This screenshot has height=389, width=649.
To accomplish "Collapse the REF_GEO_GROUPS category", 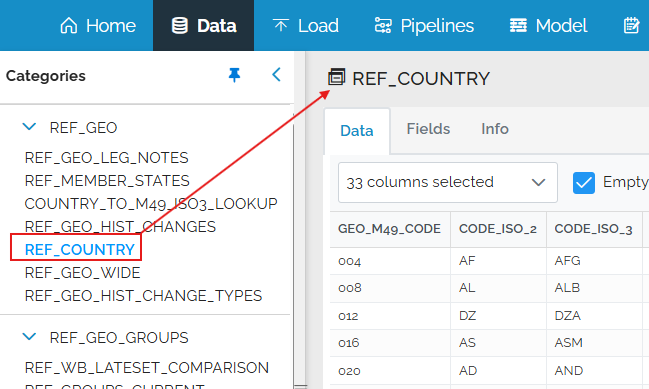I will (29, 337).
